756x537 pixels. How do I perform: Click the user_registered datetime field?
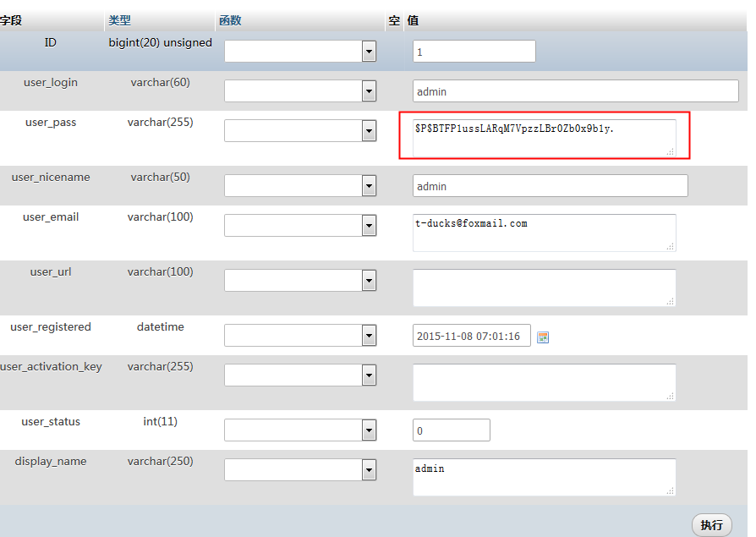471,336
